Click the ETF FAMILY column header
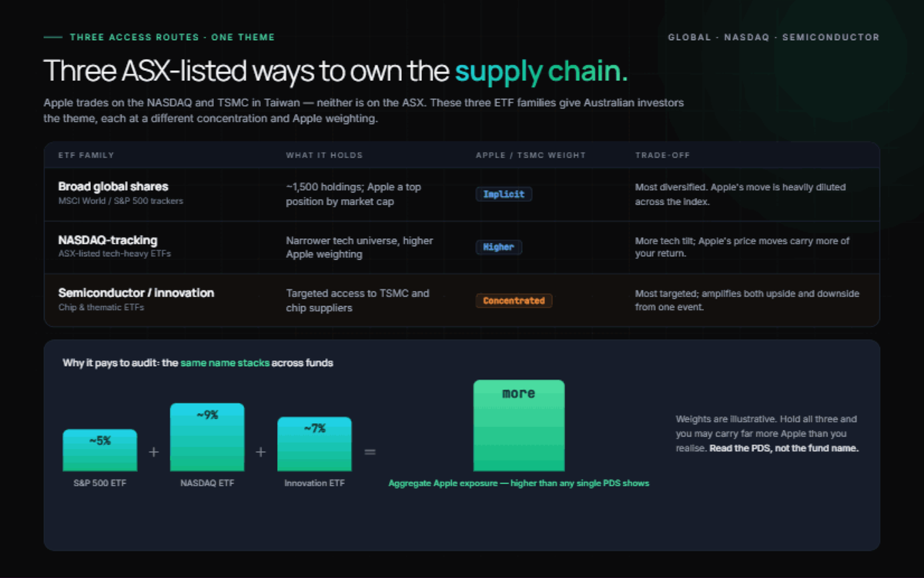 pyautogui.click(x=86, y=155)
